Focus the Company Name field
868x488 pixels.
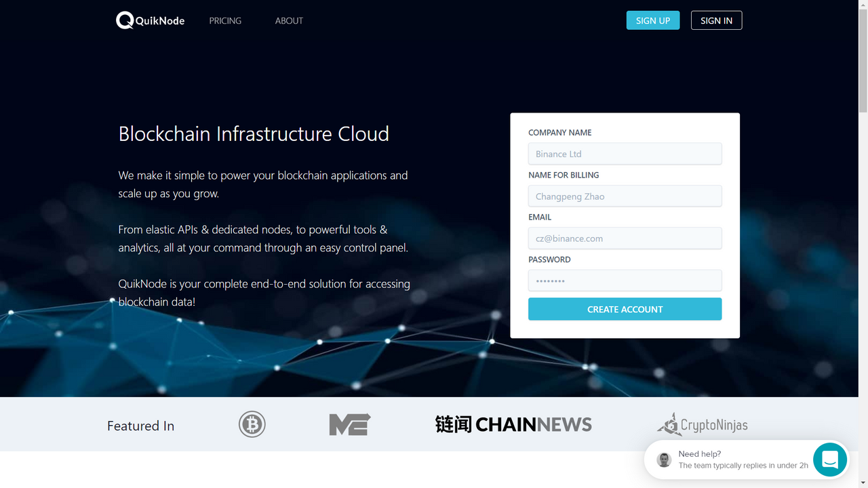625,154
